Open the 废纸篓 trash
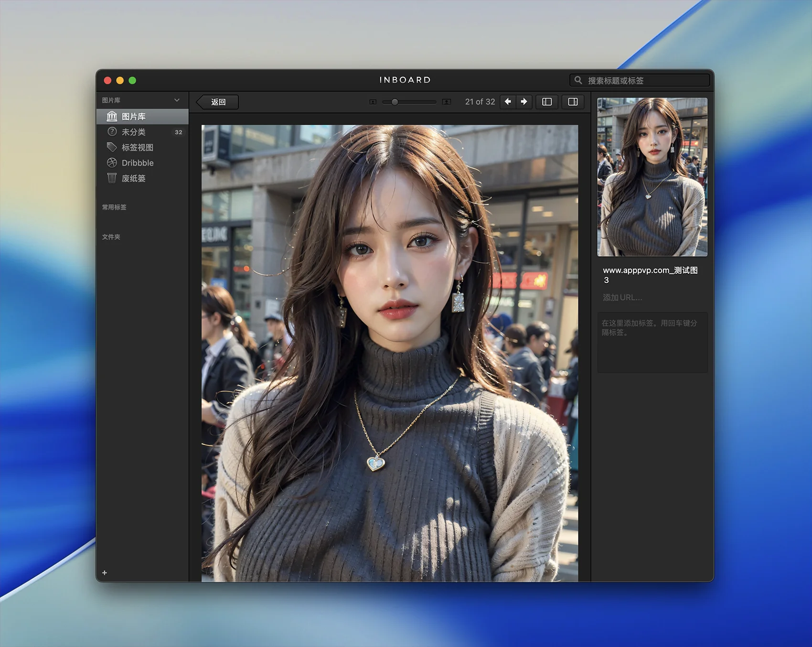Viewport: 812px width, 647px height. pos(133,178)
